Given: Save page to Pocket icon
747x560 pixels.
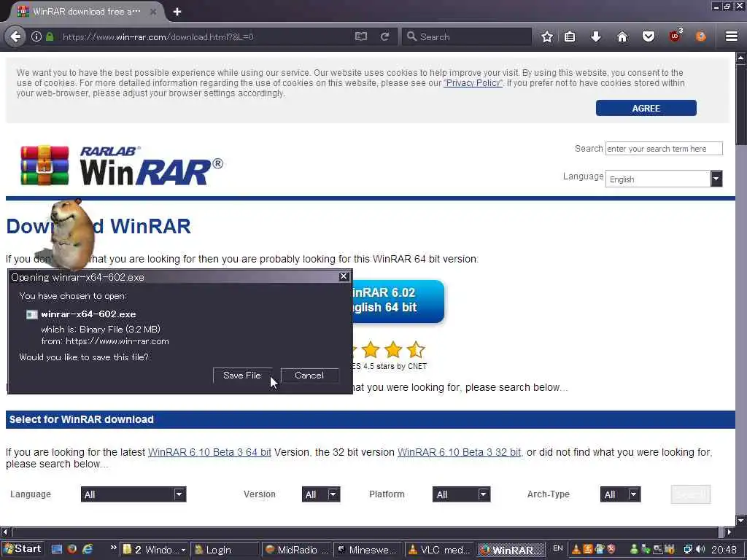Looking at the screenshot, I should tap(649, 36).
